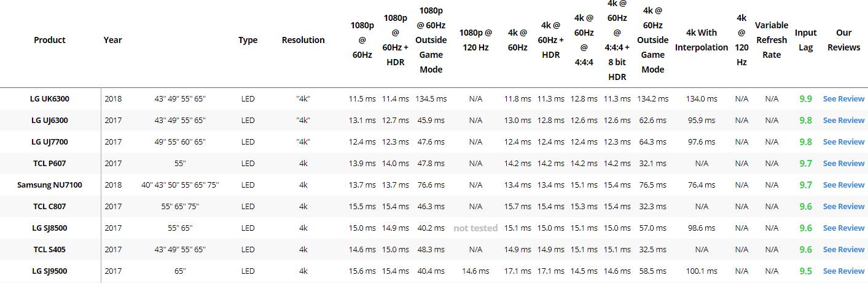
Task: Click the 1080p @ 120 Hz header
Action: 475,40
